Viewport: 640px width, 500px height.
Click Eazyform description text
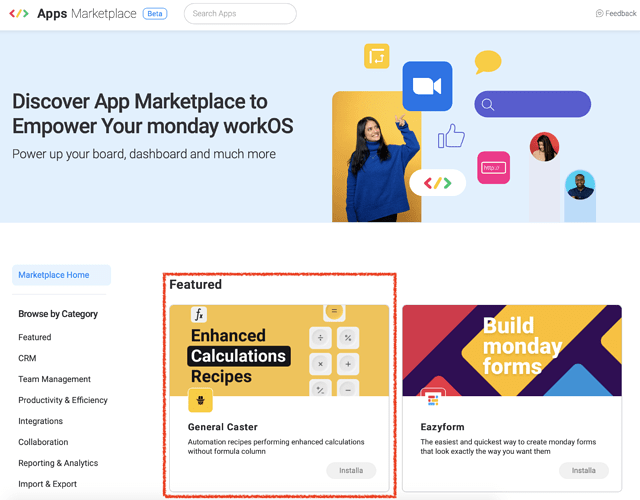pyautogui.click(x=508, y=447)
